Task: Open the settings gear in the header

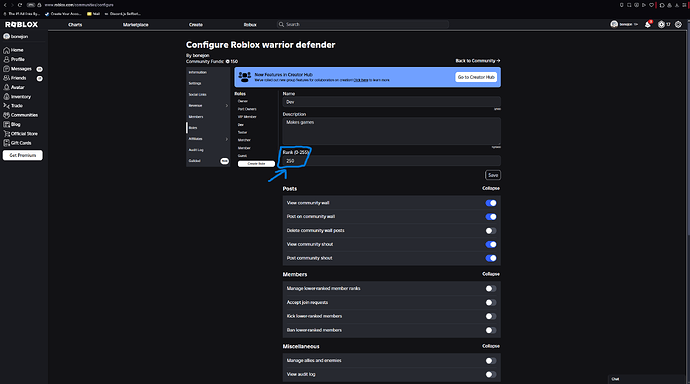Action: tap(678, 25)
